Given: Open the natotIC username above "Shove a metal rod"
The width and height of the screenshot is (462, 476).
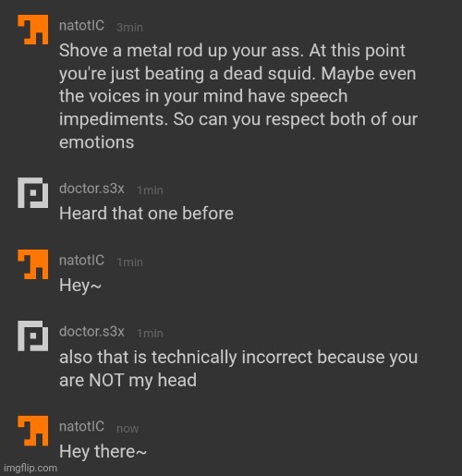Looking at the screenshot, I should click(81, 26).
